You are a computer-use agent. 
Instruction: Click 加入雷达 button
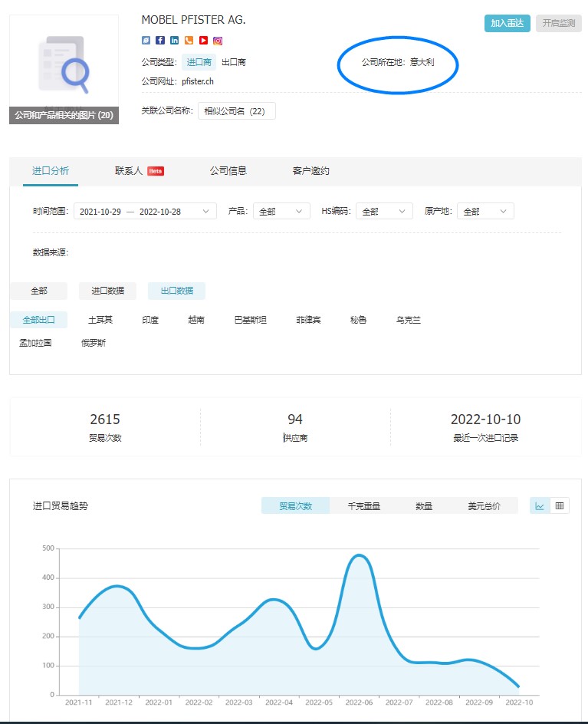tap(508, 23)
